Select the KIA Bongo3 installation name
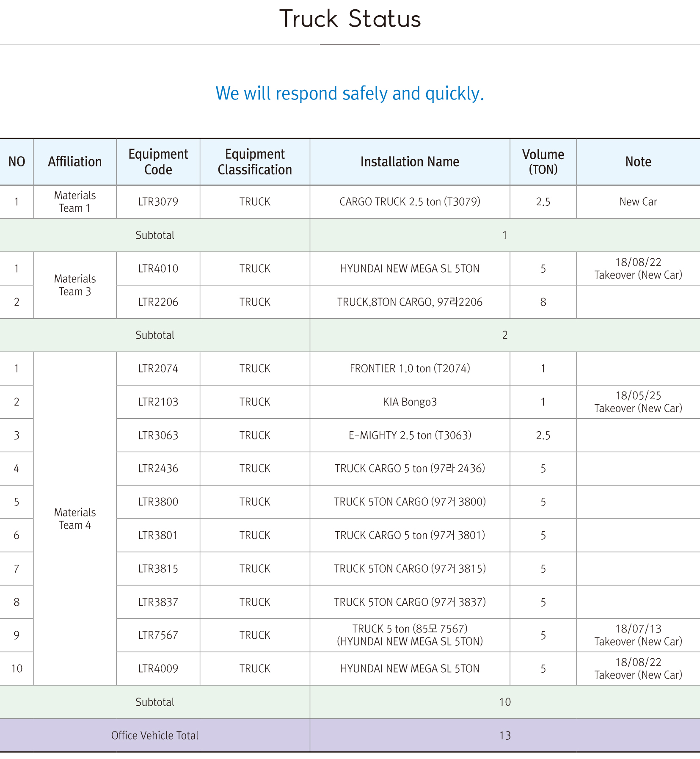 [409, 402]
